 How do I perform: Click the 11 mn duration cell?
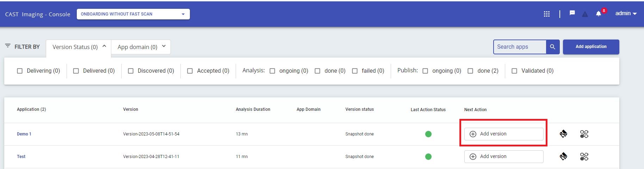(242, 157)
